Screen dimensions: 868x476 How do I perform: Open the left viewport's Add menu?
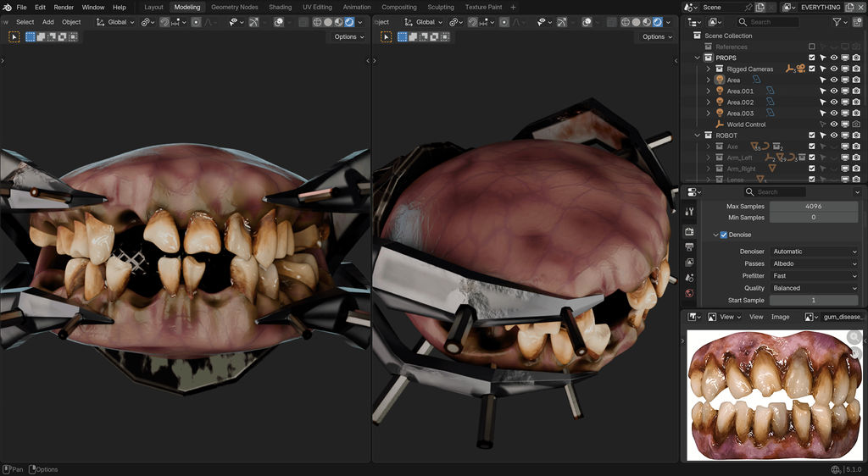pos(48,22)
